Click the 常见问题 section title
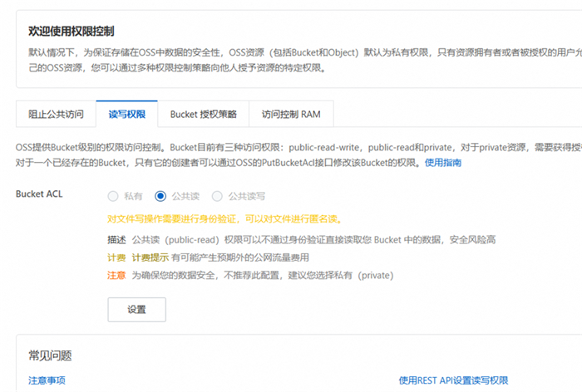 pos(50,355)
